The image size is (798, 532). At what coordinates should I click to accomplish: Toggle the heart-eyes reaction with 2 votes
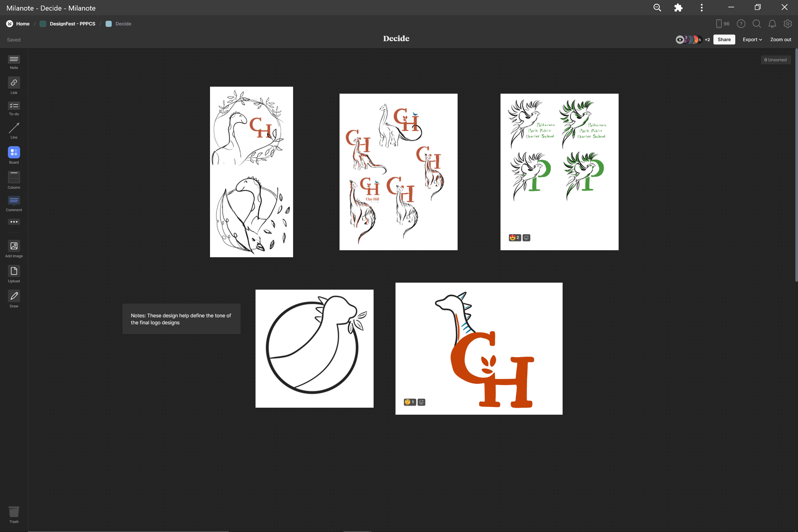coord(515,238)
